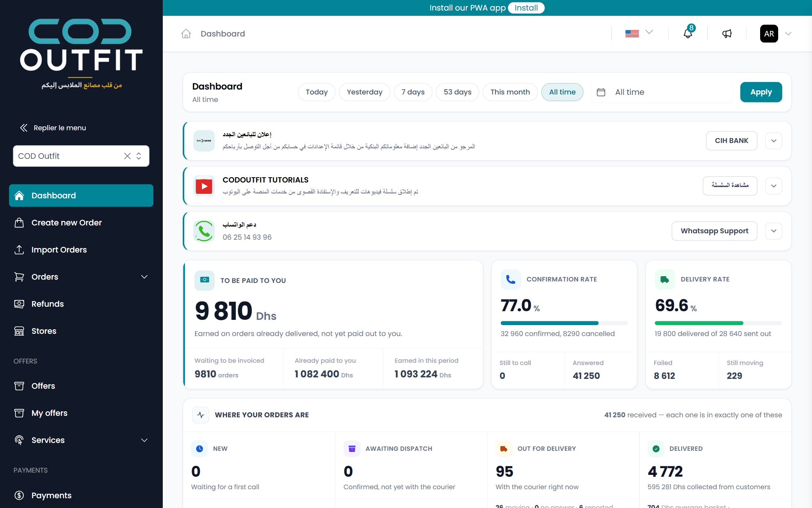Click the Create new Order bag icon
Viewport: 812px width, 508px height.
[x=19, y=222]
